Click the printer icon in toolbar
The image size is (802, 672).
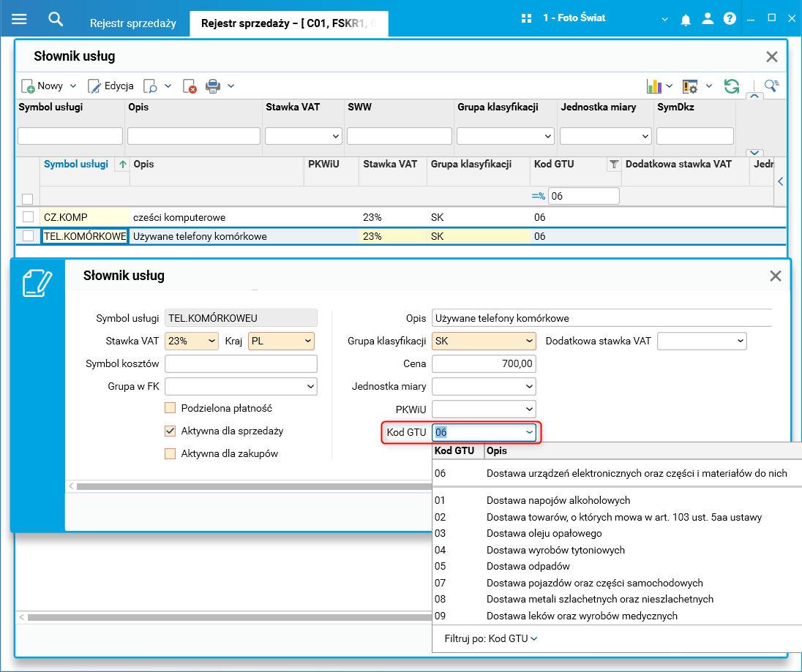[x=213, y=86]
